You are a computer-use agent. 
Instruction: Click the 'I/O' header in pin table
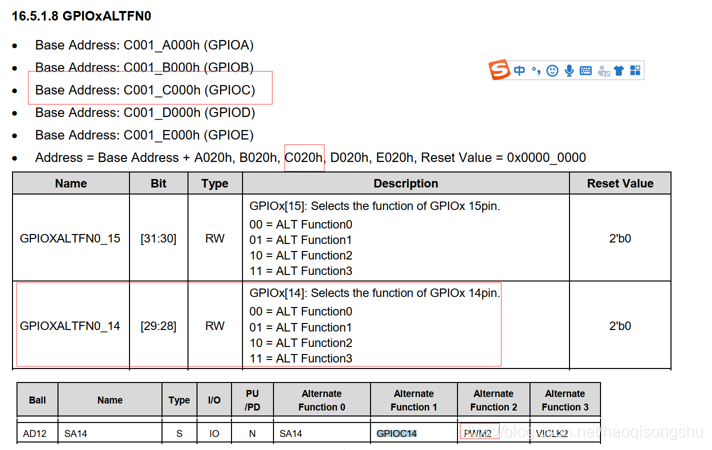pos(214,400)
